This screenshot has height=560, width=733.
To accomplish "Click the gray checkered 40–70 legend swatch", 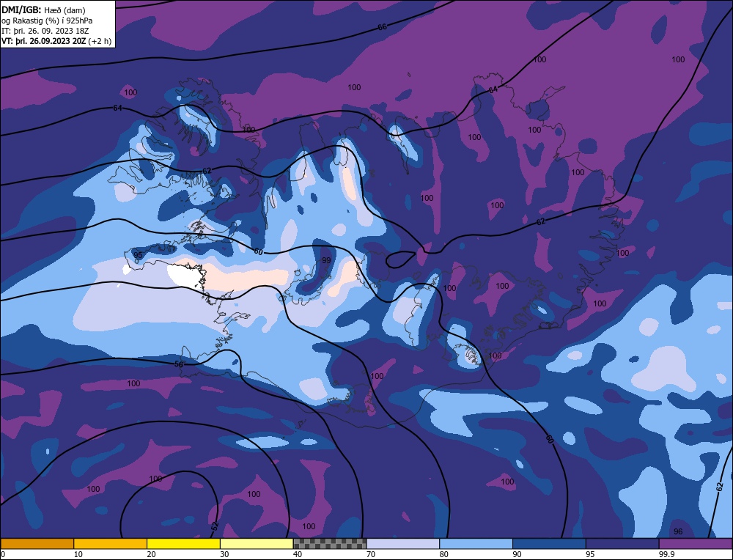I will tap(330, 544).
